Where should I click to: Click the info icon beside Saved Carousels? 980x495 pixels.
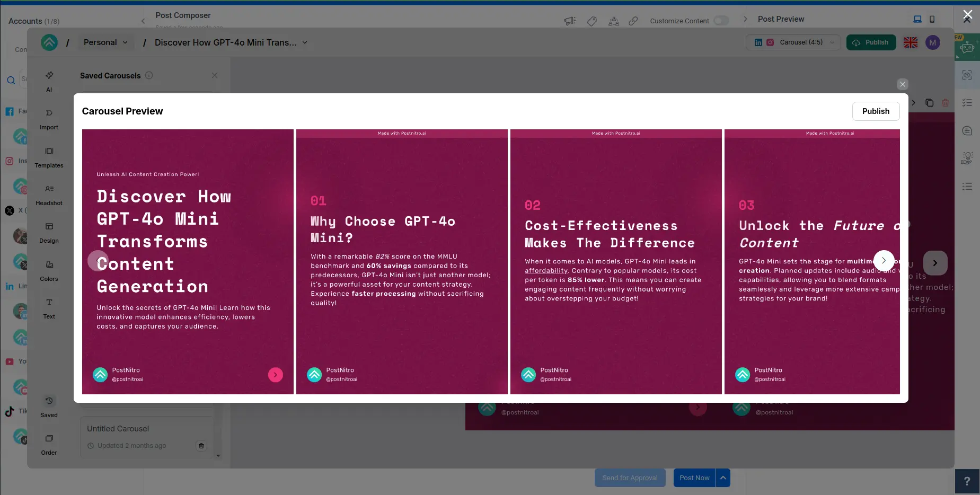[149, 75]
